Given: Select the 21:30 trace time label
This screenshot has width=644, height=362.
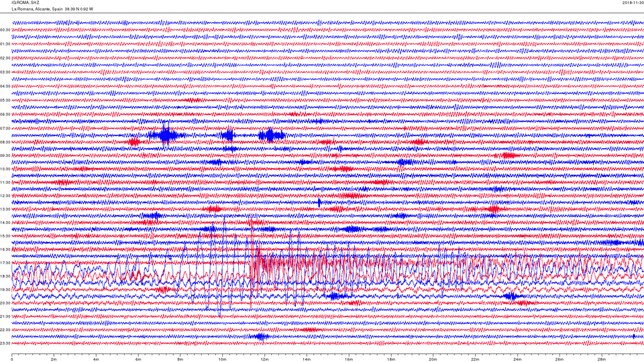Looking at the screenshot, I should [5, 316].
